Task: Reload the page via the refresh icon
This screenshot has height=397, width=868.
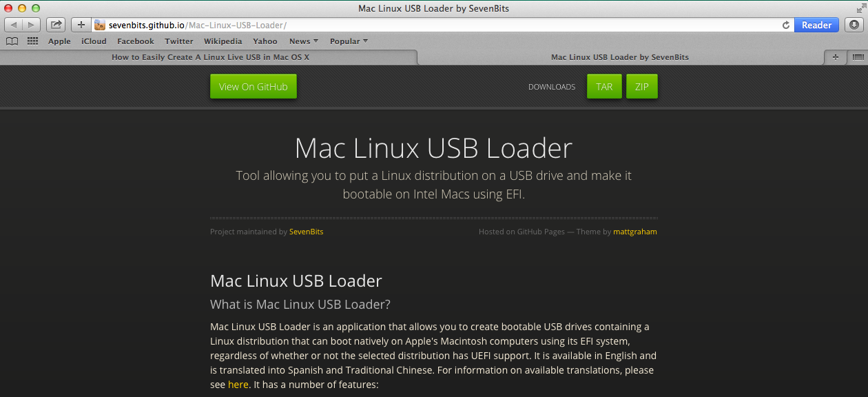Action: [785, 25]
